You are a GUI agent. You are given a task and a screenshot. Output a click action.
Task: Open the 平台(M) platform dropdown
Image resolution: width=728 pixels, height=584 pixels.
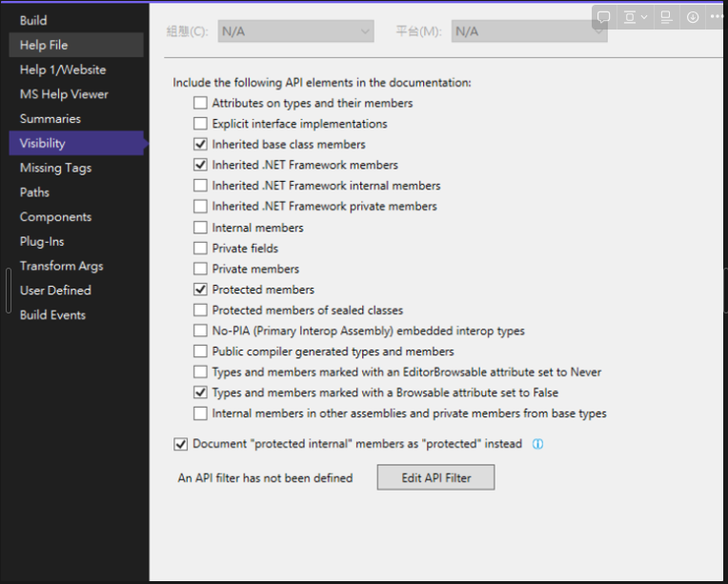[529, 31]
